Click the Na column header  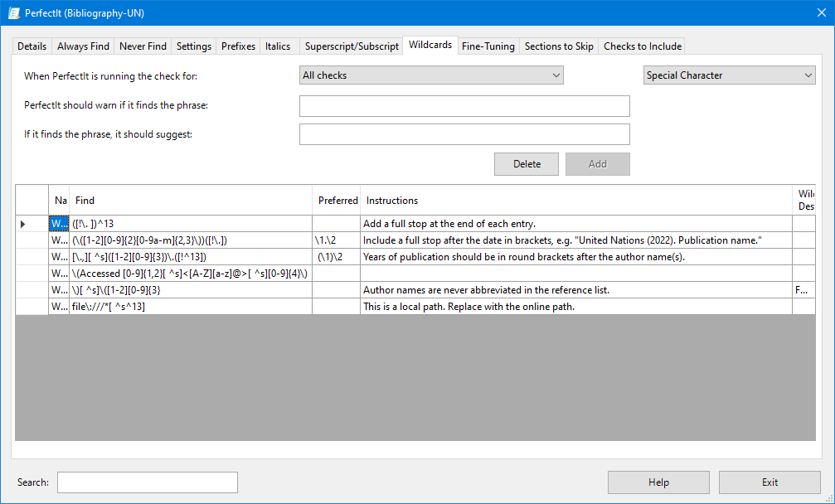pyautogui.click(x=59, y=200)
